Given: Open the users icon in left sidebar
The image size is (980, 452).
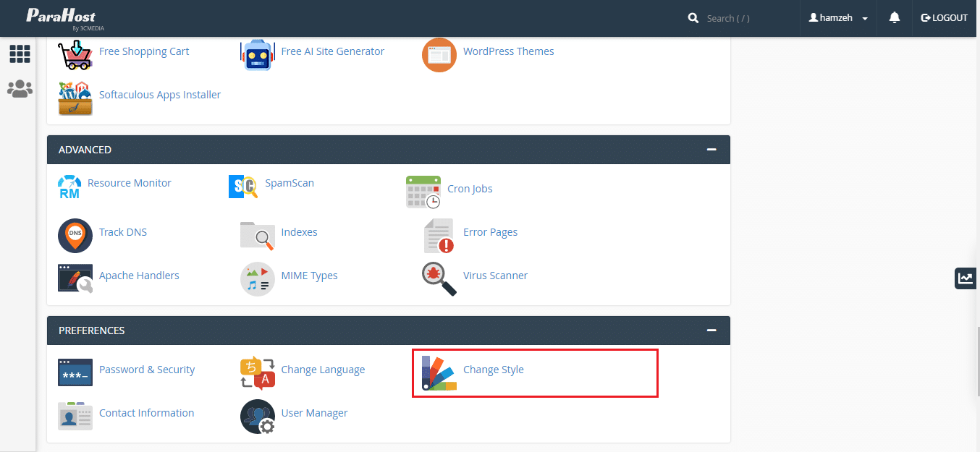Looking at the screenshot, I should coord(20,89).
